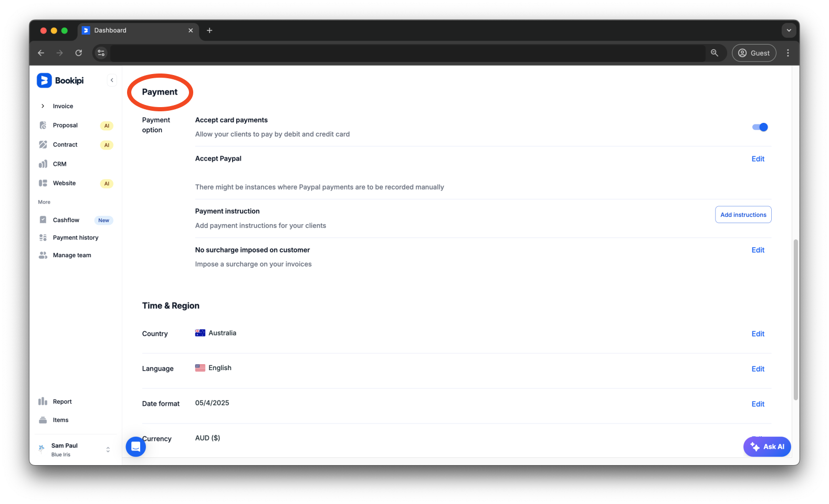Click the Bookipi logo icon
The image size is (829, 504).
(44, 80)
